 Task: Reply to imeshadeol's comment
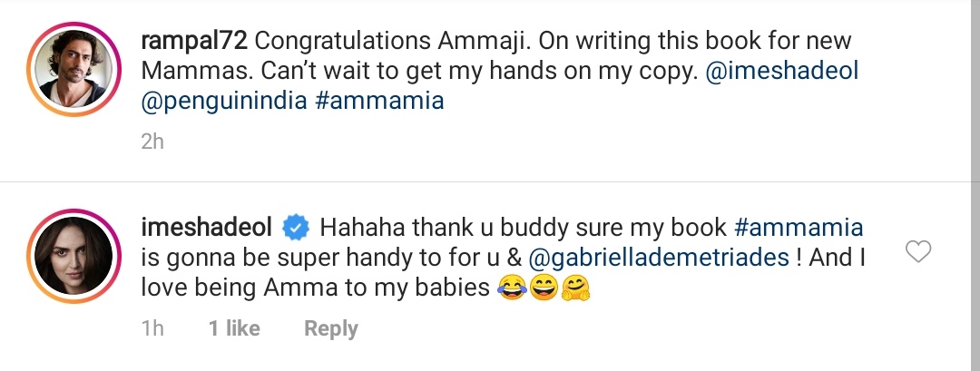[330, 328]
